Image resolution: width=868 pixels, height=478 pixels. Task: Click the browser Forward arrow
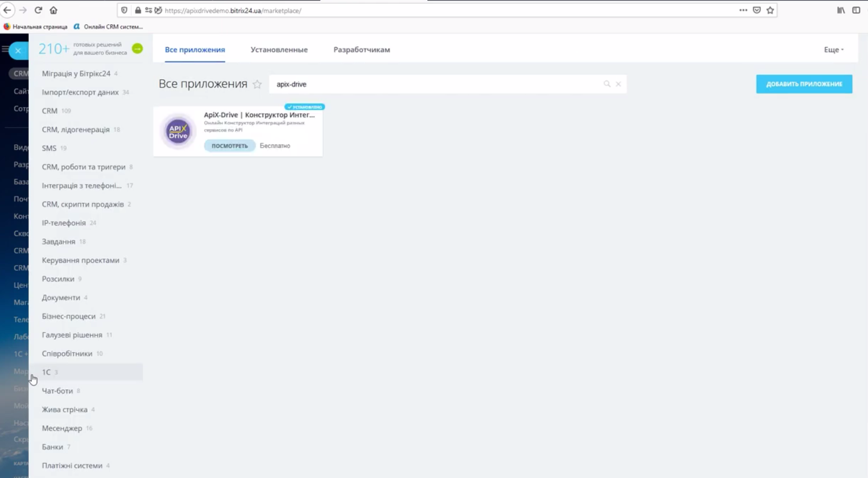click(x=23, y=10)
